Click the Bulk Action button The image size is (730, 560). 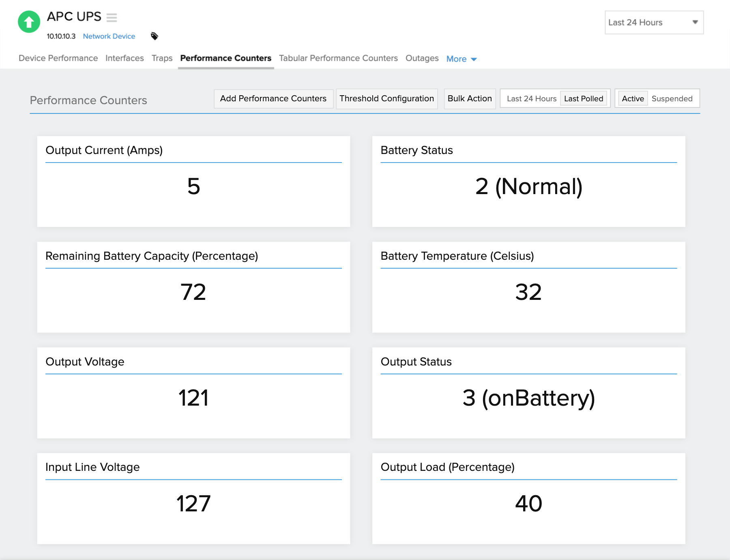(x=469, y=98)
